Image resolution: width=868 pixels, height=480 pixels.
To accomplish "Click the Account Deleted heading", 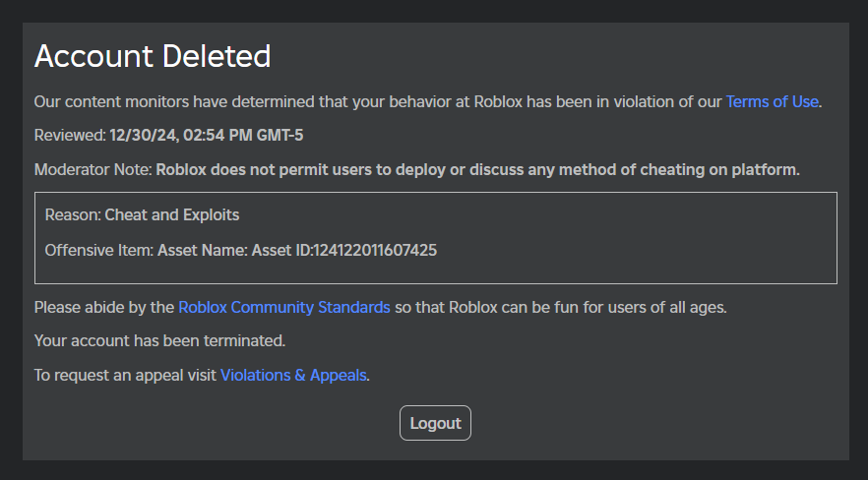I will (153, 56).
